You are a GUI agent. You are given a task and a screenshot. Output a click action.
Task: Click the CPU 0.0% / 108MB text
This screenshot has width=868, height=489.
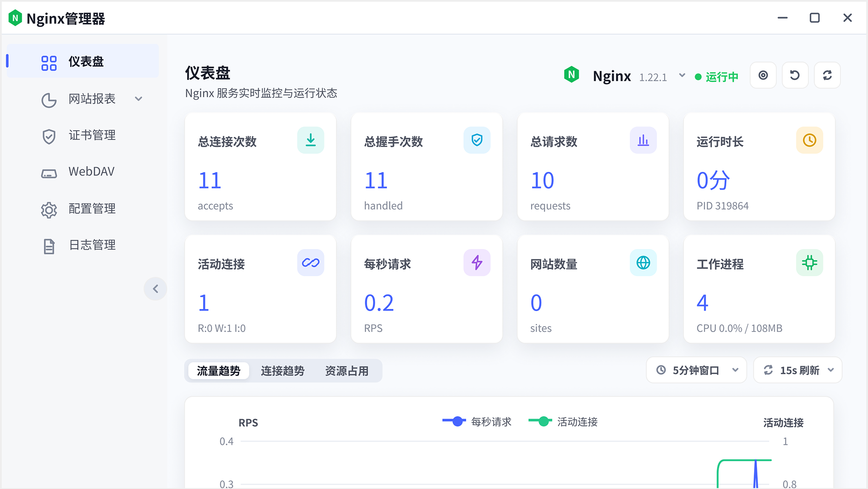(x=739, y=328)
